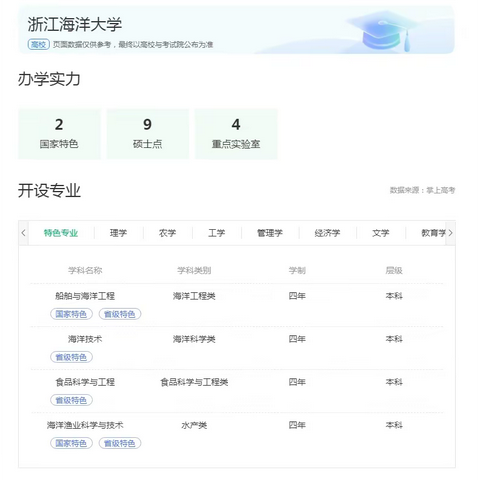Click the 海洋科学类 category cell
Image resolution: width=480 pixels, height=480 pixels.
194,339
